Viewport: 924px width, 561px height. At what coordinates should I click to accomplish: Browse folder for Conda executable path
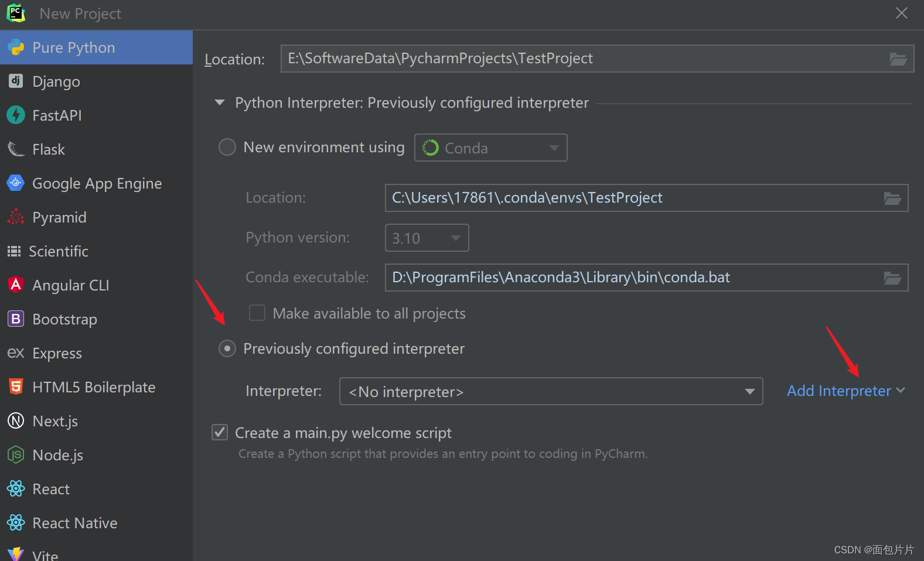[x=892, y=278]
